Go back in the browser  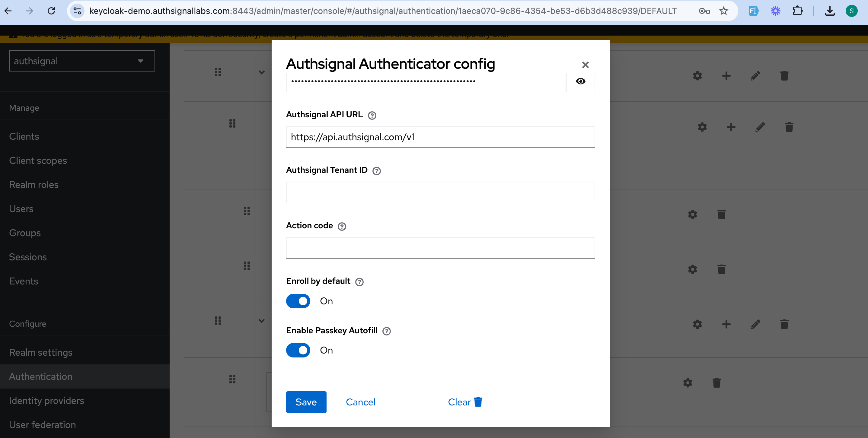[x=8, y=11]
